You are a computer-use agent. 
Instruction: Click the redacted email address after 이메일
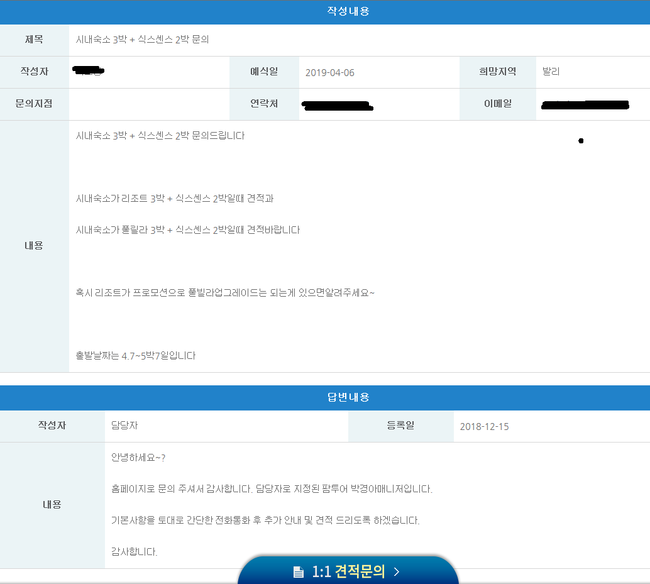pos(585,104)
